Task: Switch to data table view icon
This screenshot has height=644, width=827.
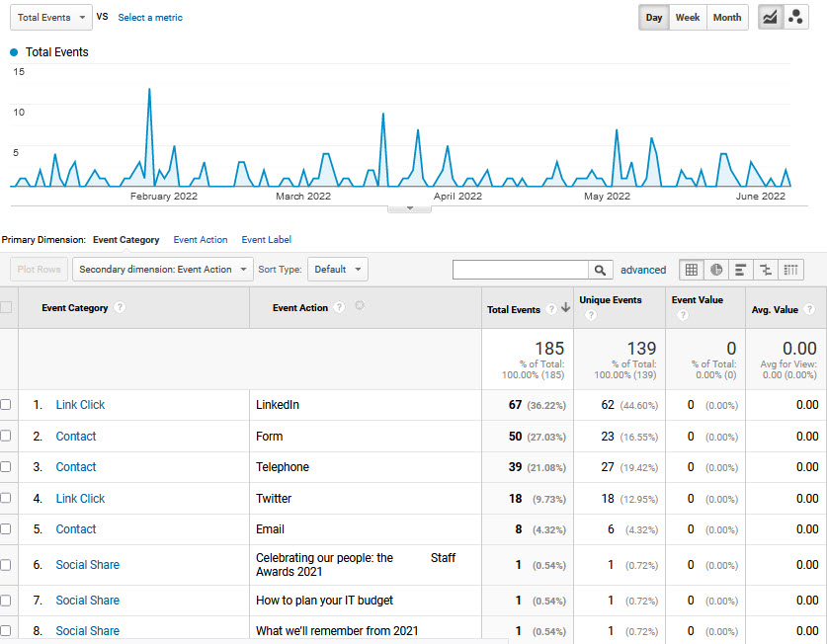Action: click(692, 270)
